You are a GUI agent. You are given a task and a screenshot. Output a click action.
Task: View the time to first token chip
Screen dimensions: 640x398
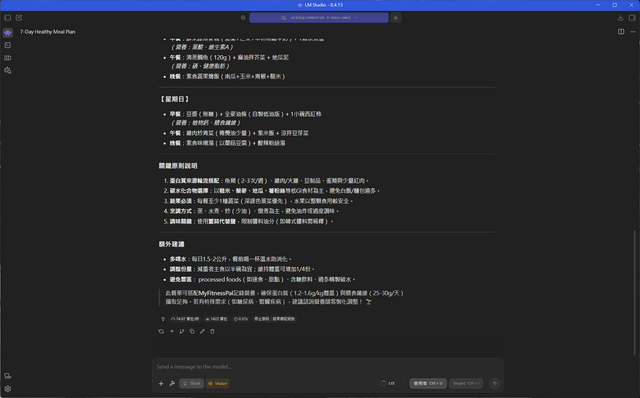click(x=241, y=319)
